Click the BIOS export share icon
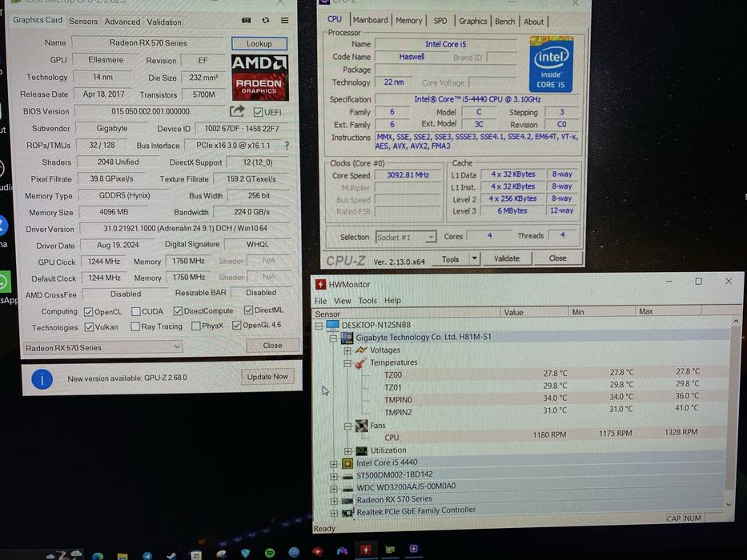Viewport: 747px width, 560px height. tap(237, 111)
